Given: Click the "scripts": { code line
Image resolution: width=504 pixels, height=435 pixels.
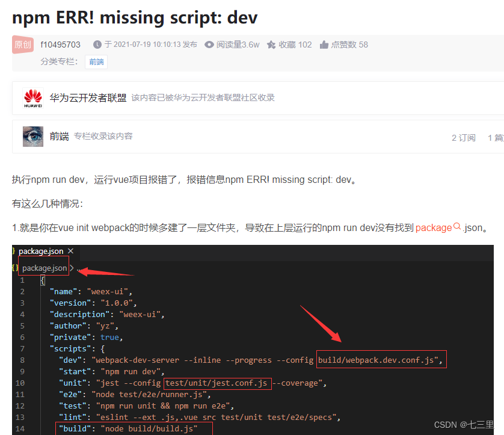Looking at the screenshot, I should 77,348.
